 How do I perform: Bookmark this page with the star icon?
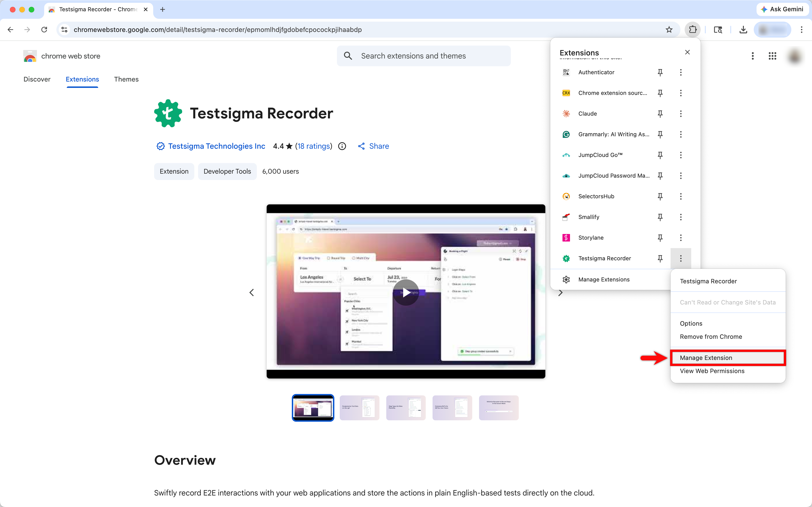tap(669, 30)
